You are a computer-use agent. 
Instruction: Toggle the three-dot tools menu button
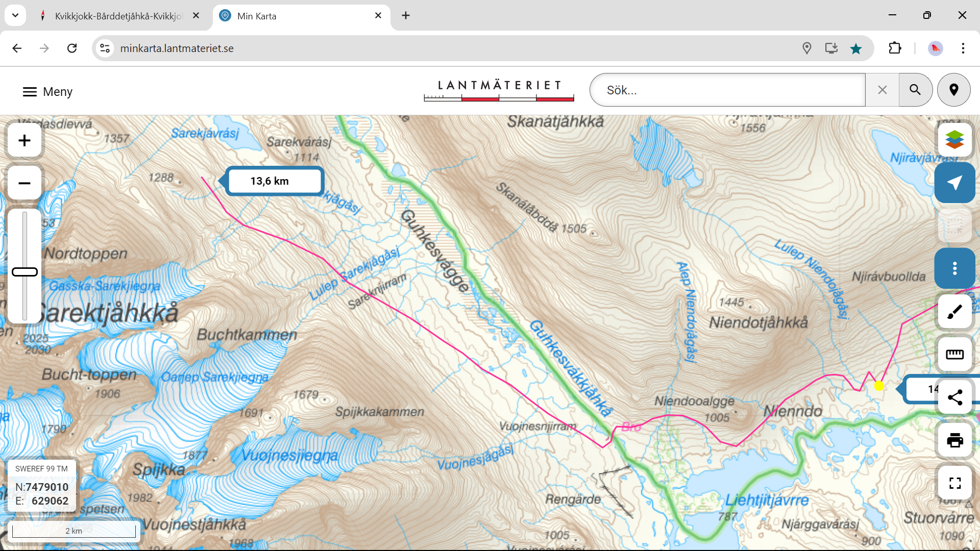click(954, 268)
